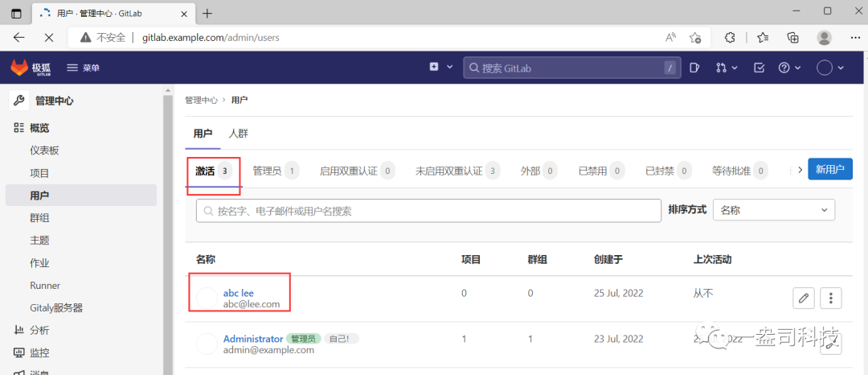The image size is (868, 375).
Task: Open the user avatar menu in navbar
Action: (x=825, y=68)
